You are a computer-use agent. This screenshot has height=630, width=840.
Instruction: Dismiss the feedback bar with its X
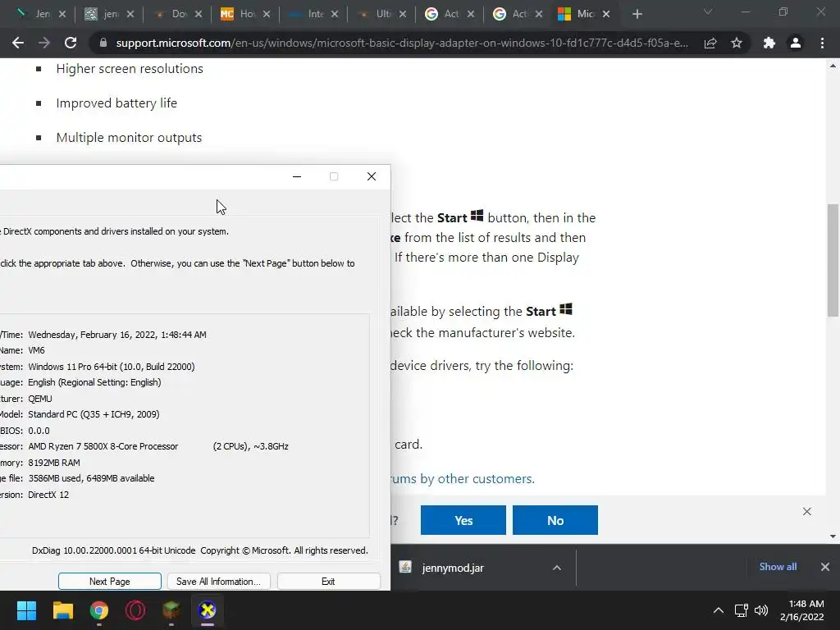click(807, 512)
